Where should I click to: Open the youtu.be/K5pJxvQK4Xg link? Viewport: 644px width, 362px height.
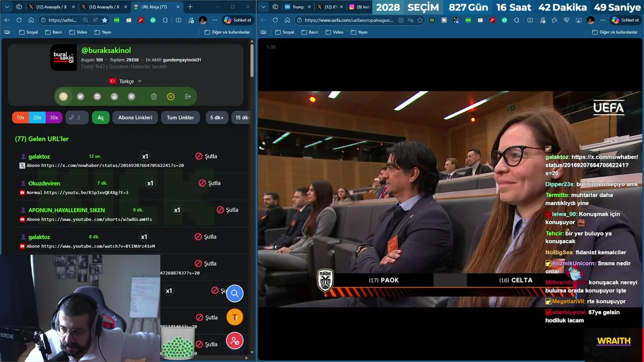point(86,193)
